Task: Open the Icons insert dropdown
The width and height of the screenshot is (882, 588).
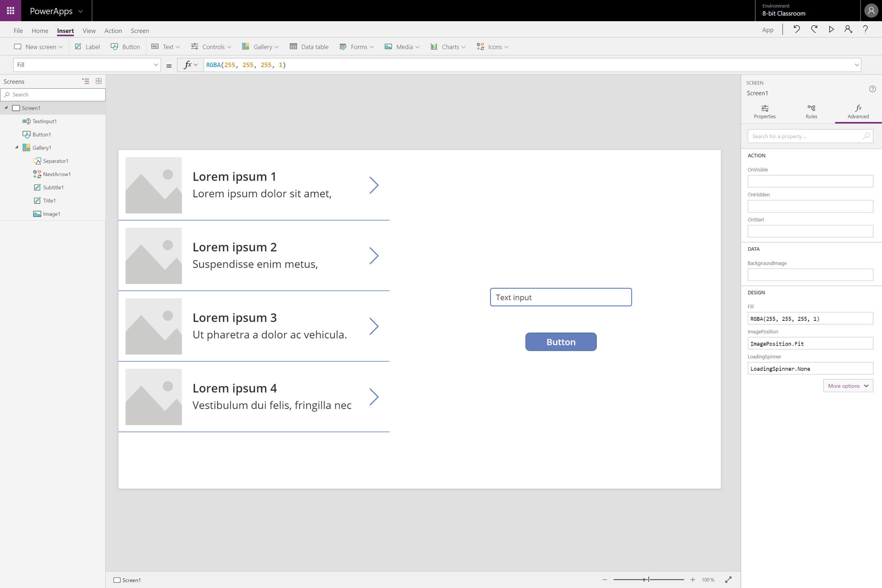Action: pos(492,47)
